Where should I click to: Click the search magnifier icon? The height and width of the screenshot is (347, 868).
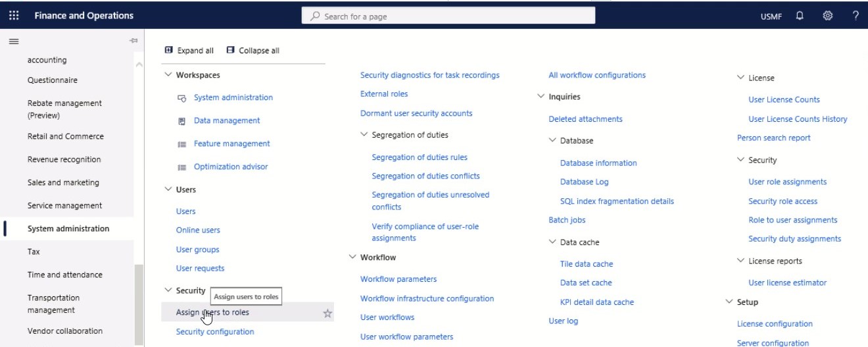pyautogui.click(x=315, y=16)
